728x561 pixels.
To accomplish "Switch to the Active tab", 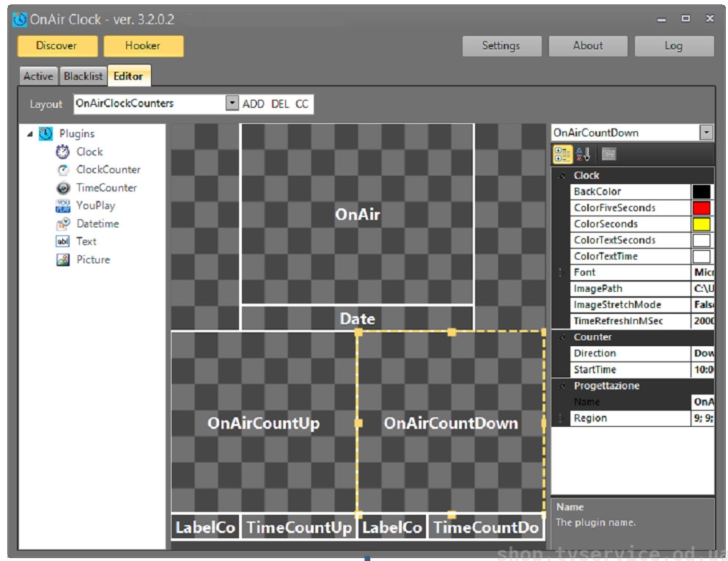I will pyautogui.click(x=38, y=76).
